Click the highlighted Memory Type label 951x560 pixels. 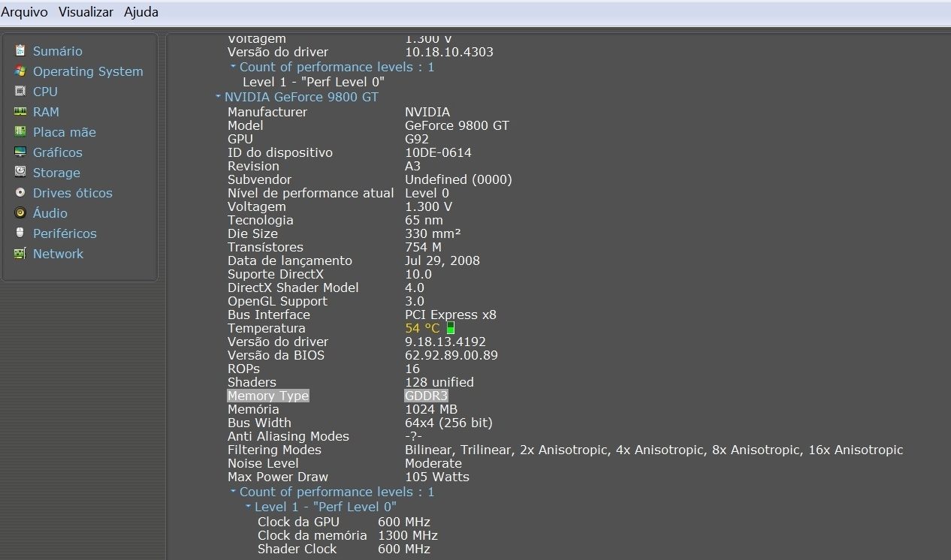coord(268,396)
